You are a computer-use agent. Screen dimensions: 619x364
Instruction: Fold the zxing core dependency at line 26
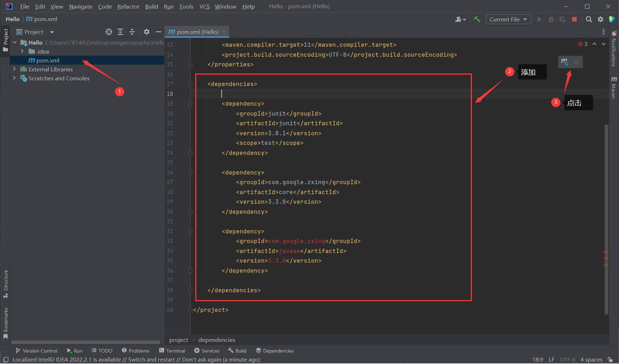[190, 173]
